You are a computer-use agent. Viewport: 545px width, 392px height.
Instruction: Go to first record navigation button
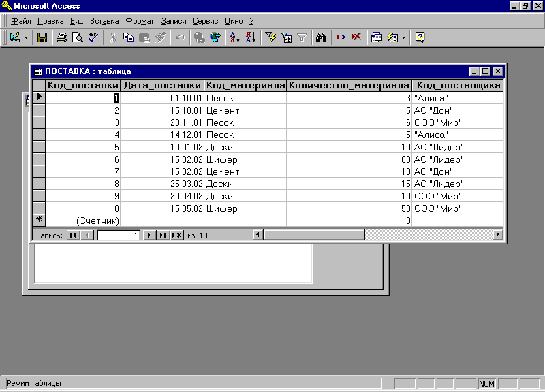(x=73, y=235)
